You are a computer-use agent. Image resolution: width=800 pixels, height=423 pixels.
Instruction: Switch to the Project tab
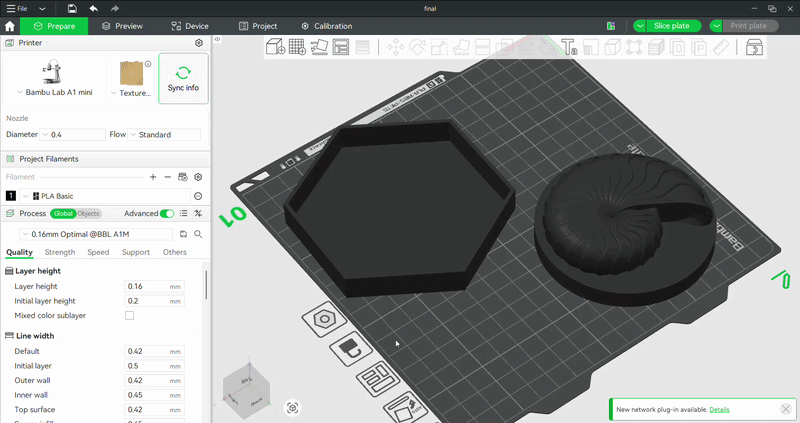point(258,26)
